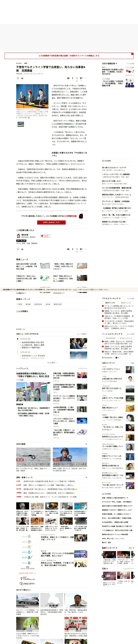138x644 pixels.
Task: Open Thinkキャンパス logo link
Action: [x=28, y=579]
